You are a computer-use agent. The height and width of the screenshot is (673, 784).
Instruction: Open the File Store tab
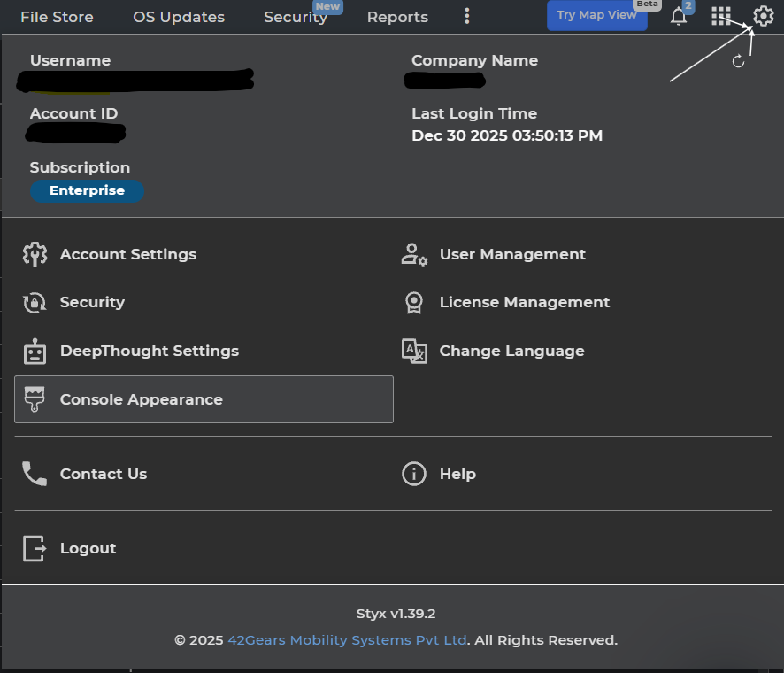click(x=57, y=17)
